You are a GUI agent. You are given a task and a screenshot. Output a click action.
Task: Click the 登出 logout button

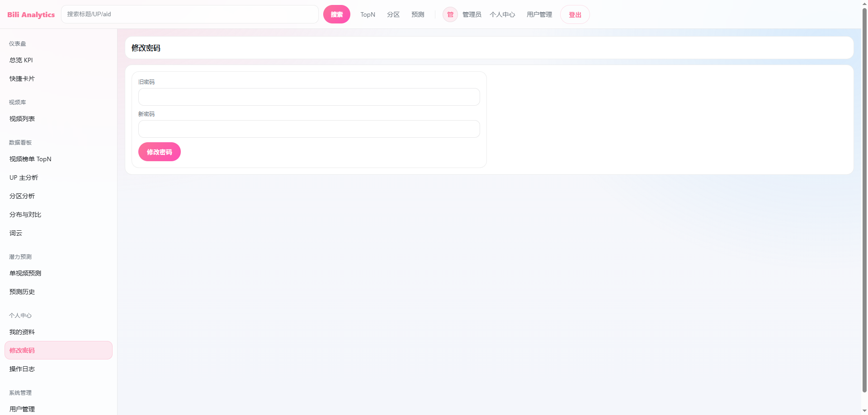click(575, 14)
